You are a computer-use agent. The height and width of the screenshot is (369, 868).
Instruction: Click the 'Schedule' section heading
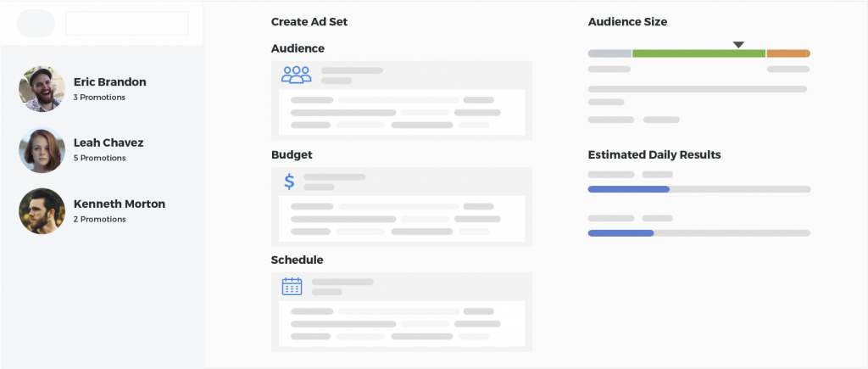[298, 260]
